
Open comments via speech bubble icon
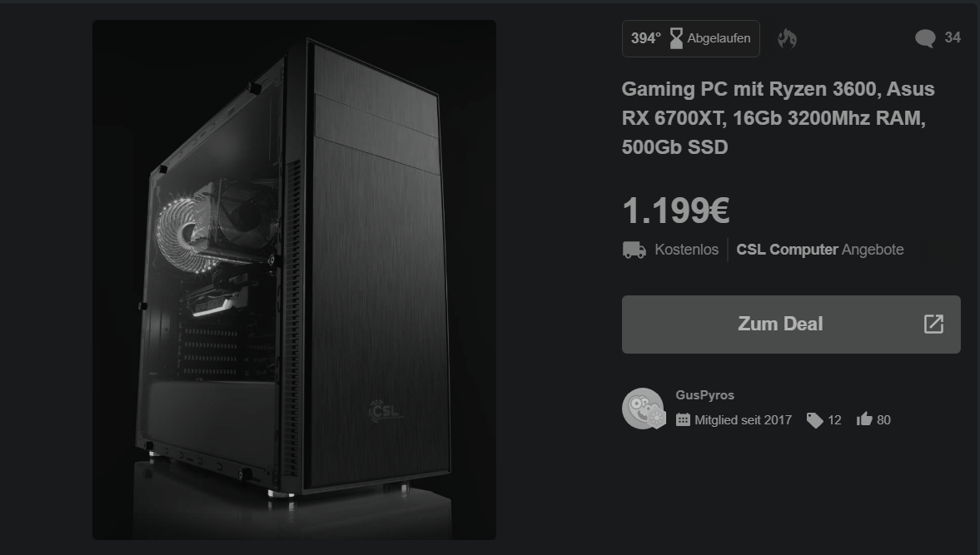click(x=925, y=39)
